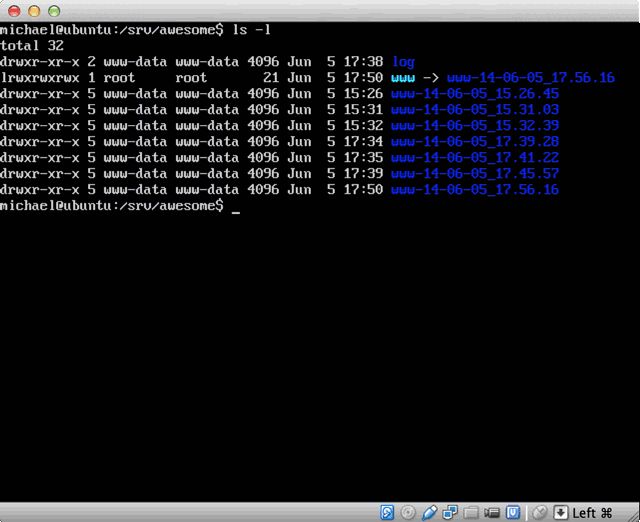Screen dimensions: 640x522
Task: Click the mouse integration status icon
Action: pyautogui.click(x=540, y=512)
